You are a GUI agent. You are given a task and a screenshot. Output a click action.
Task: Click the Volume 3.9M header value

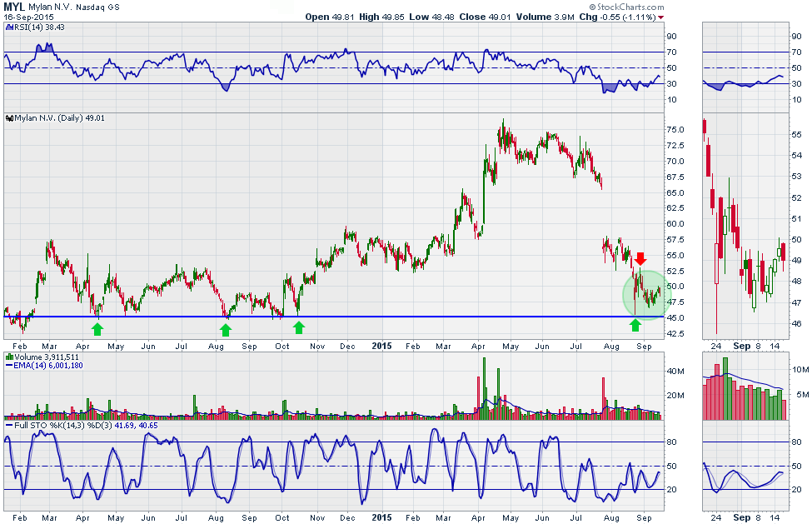point(545,17)
